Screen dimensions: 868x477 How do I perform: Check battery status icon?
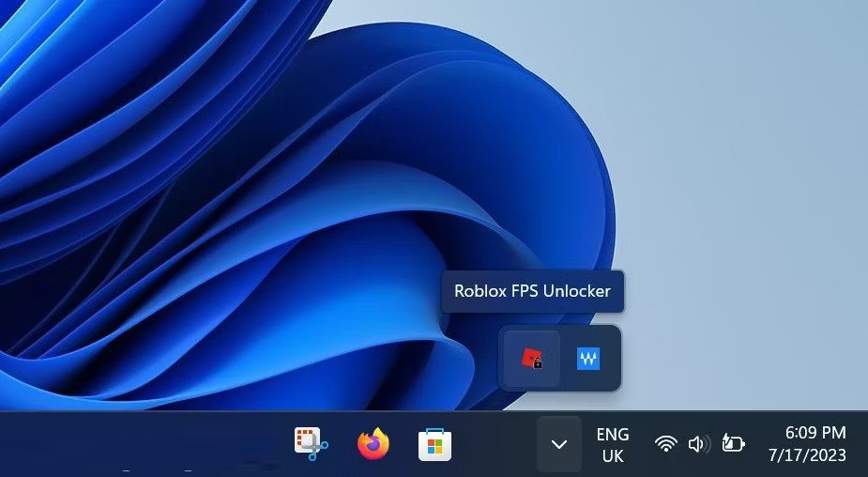click(x=734, y=444)
